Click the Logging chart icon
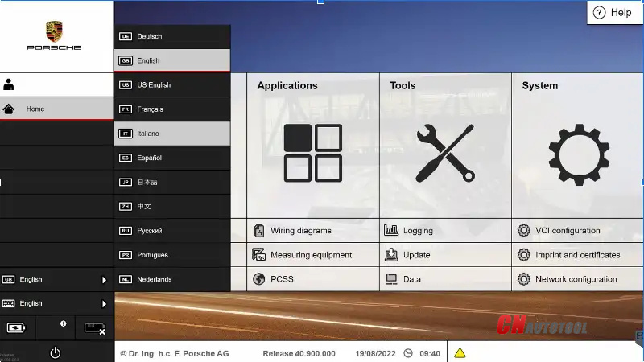644x362 pixels. click(391, 230)
